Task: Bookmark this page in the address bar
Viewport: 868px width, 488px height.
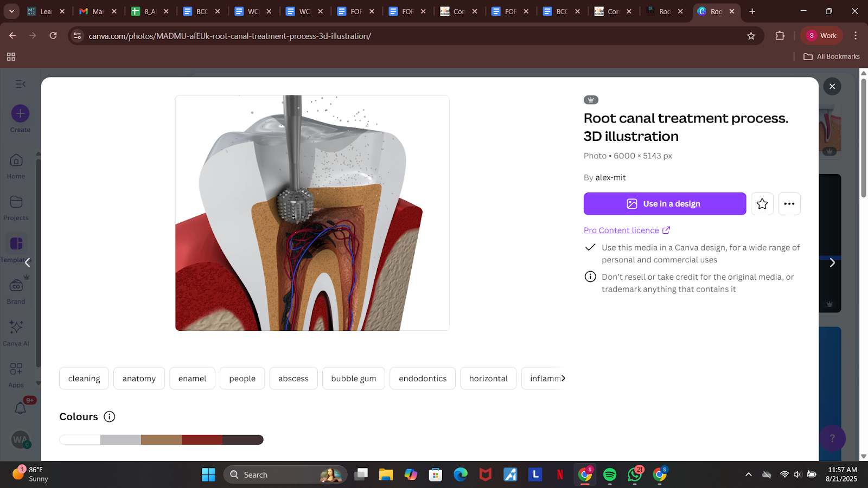Action: [751, 36]
